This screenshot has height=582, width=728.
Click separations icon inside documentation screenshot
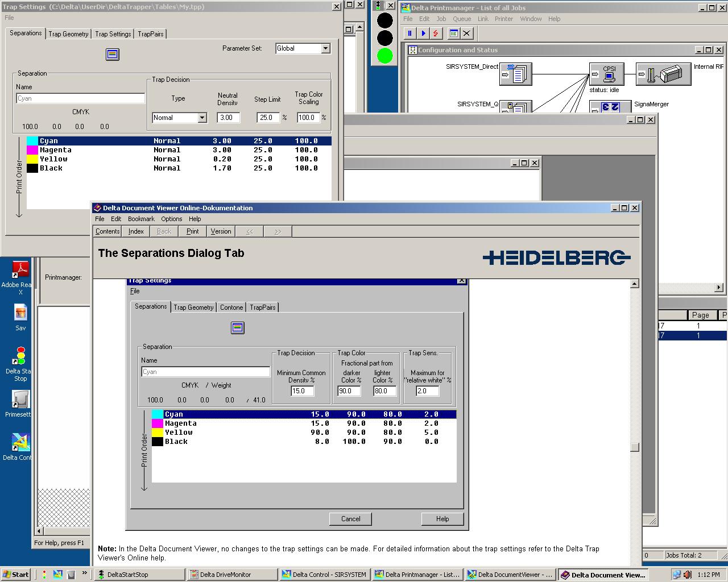point(238,328)
